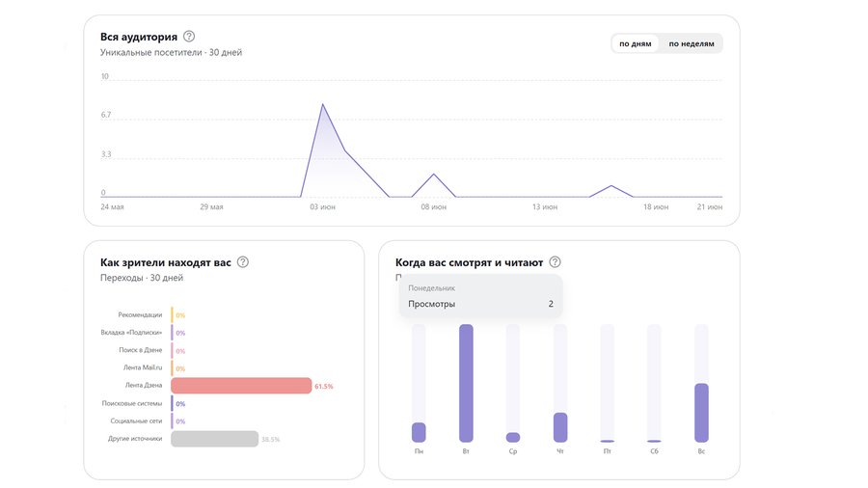868x488 pixels.
Task: Click the gray "Другие источники" bar
Action: click(x=214, y=439)
